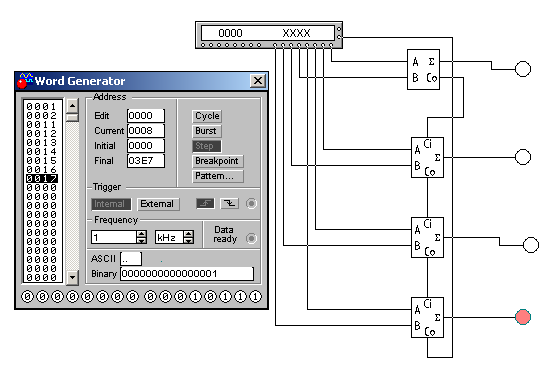
Task: Click the lit red output probe
Action: pos(523,317)
